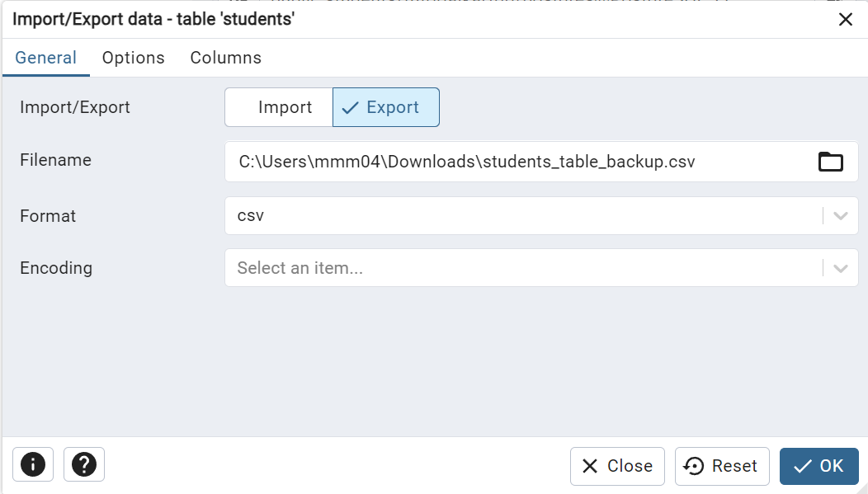Select the Export mode toggle
This screenshot has height=494, width=868.
coord(385,106)
